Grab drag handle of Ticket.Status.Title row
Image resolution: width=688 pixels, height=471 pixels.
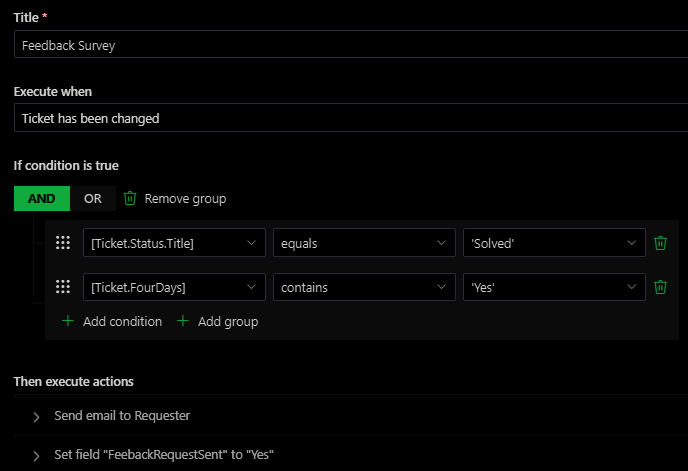[x=63, y=243]
